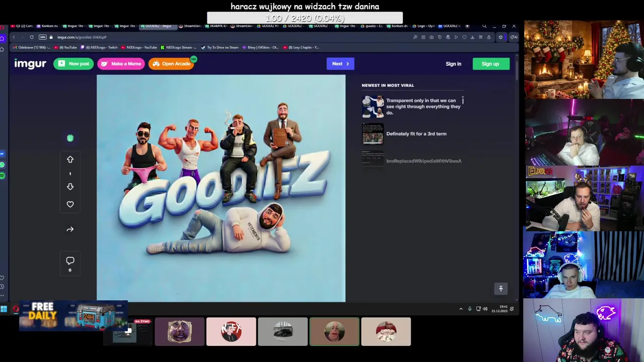Select the last avatar tile with plate
Viewport: 644px width, 362px height.
tap(386, 332)
